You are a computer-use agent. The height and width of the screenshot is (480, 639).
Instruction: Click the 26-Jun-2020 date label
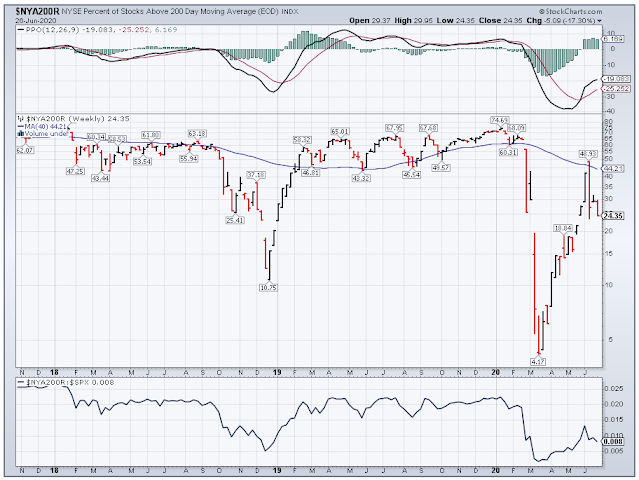click(36, 20)
